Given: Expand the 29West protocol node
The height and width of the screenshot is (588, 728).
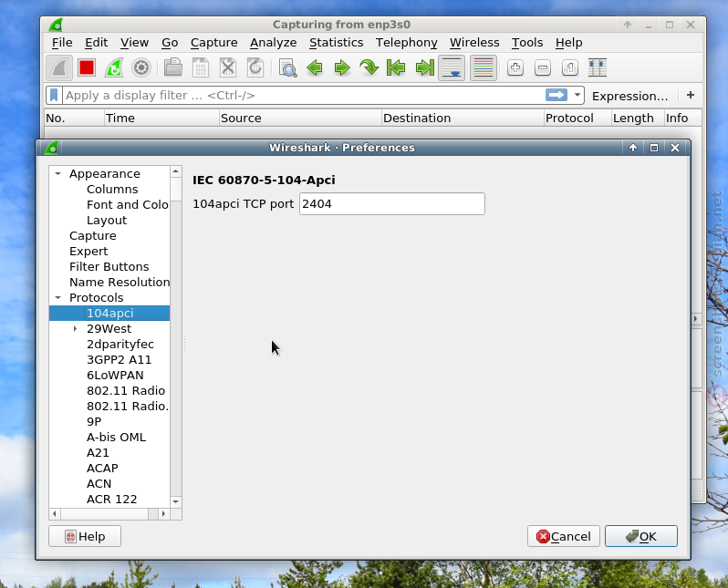Looking at the screenshot, I should click(75, 328).
